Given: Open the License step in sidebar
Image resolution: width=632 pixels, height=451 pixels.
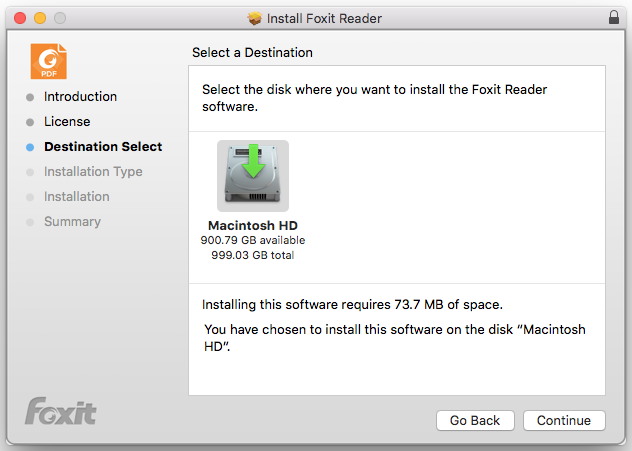Looking at the screenshot, I should (67, 122).
